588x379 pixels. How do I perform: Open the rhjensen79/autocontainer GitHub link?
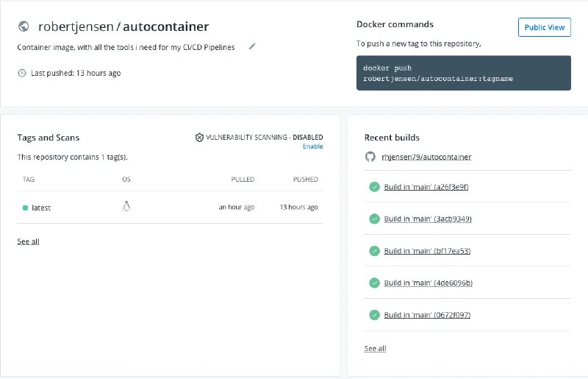pos(426,157)
